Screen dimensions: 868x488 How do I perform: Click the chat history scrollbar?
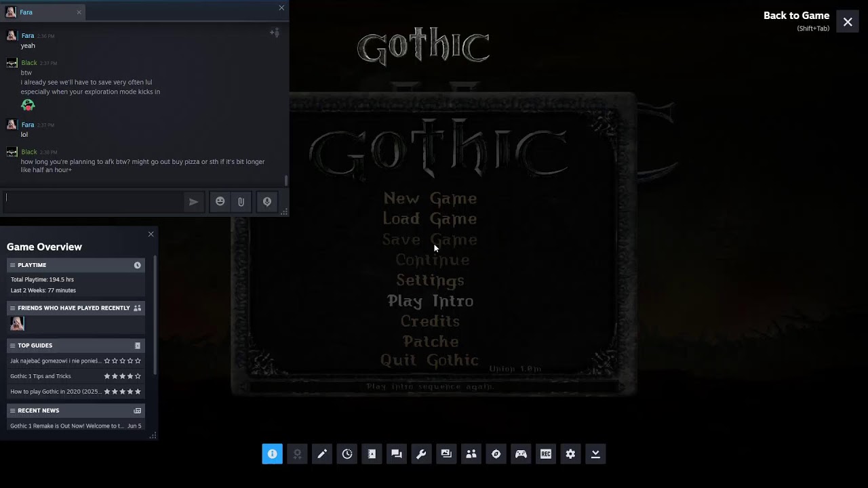(285, 180)
